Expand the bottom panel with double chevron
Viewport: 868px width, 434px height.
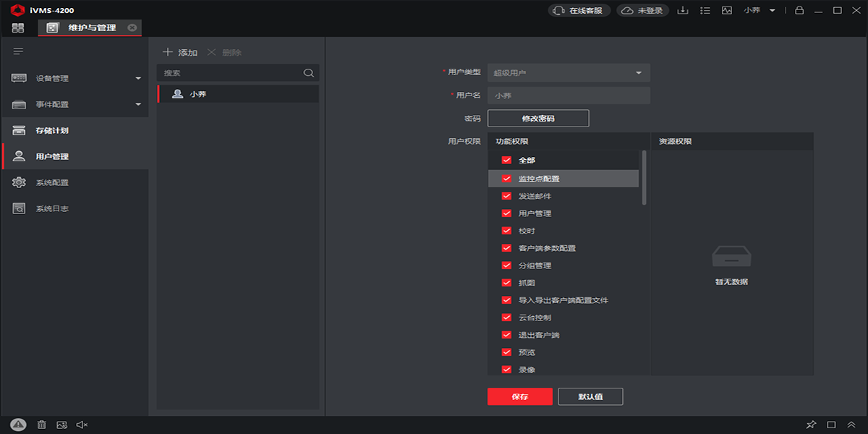[x=851, y=425]
